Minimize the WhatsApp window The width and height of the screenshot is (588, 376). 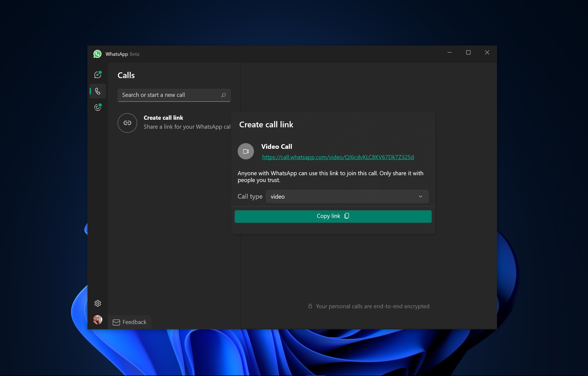click(450, 53)
